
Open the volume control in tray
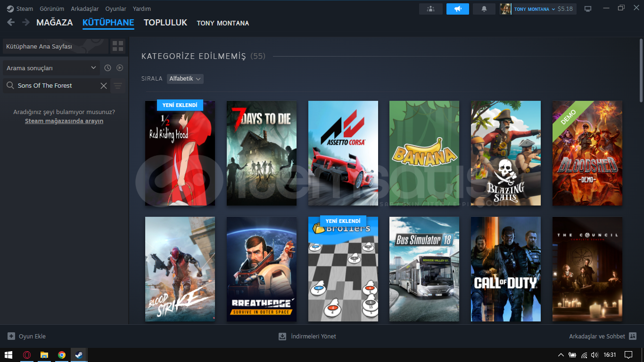click(x=595, y=355)
